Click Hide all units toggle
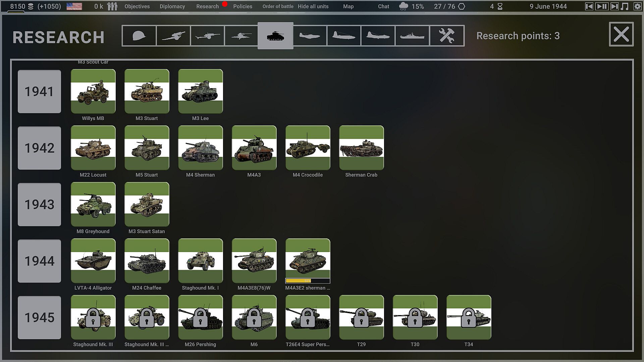 313,6
